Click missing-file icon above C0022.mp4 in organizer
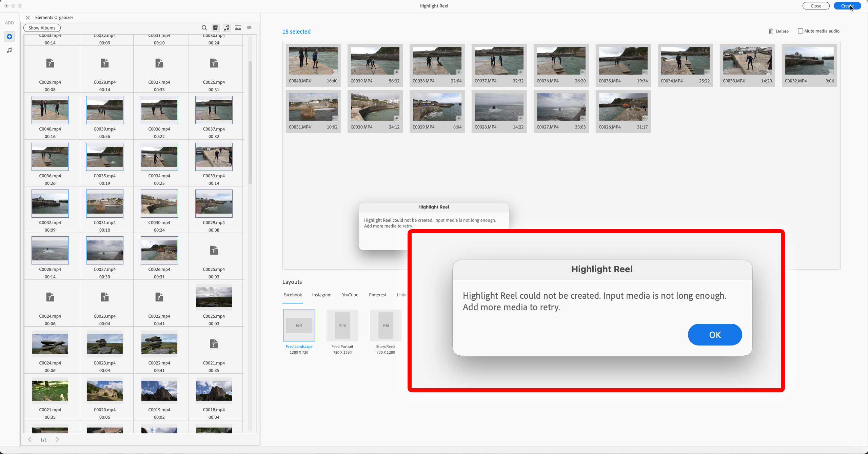 pyautogui.click(x=159, y=297)
